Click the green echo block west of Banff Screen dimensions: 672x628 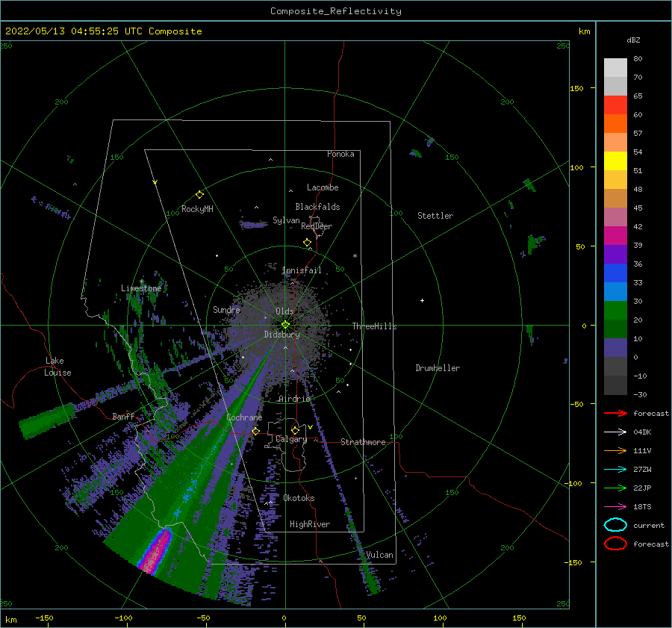(48, 420)
